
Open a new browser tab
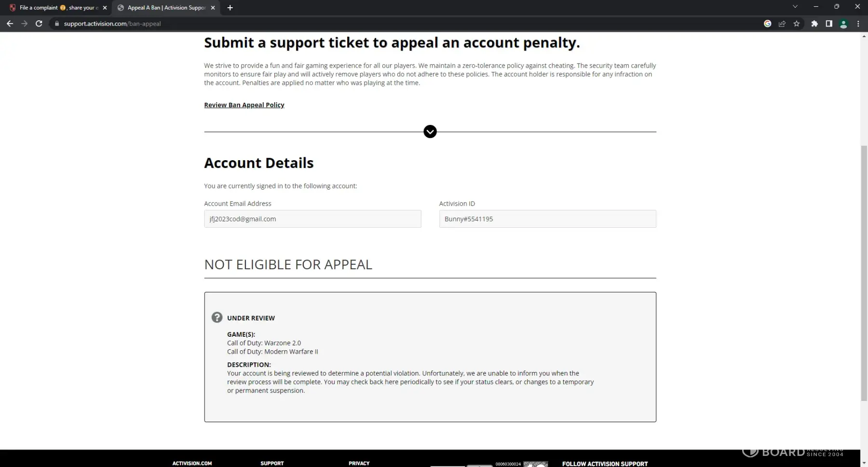230,8
